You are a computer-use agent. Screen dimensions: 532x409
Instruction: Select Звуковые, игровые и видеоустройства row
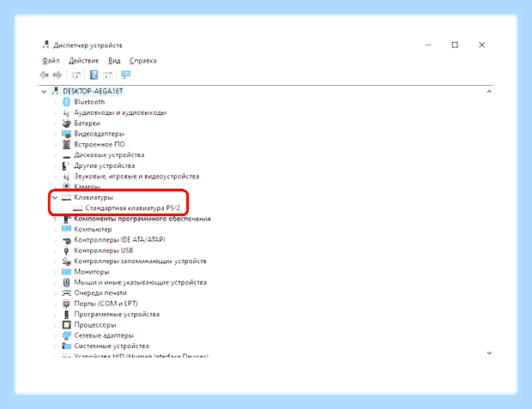click(136, 177)
